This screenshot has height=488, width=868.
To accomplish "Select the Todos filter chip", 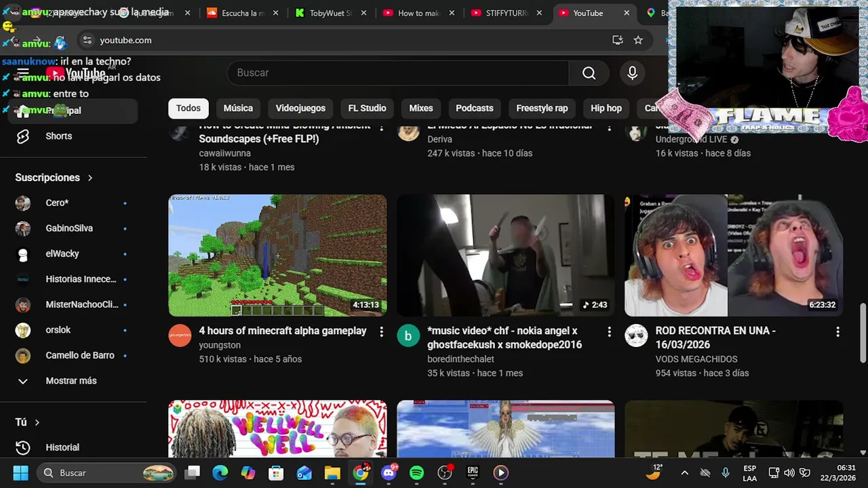I will point(188,108).
